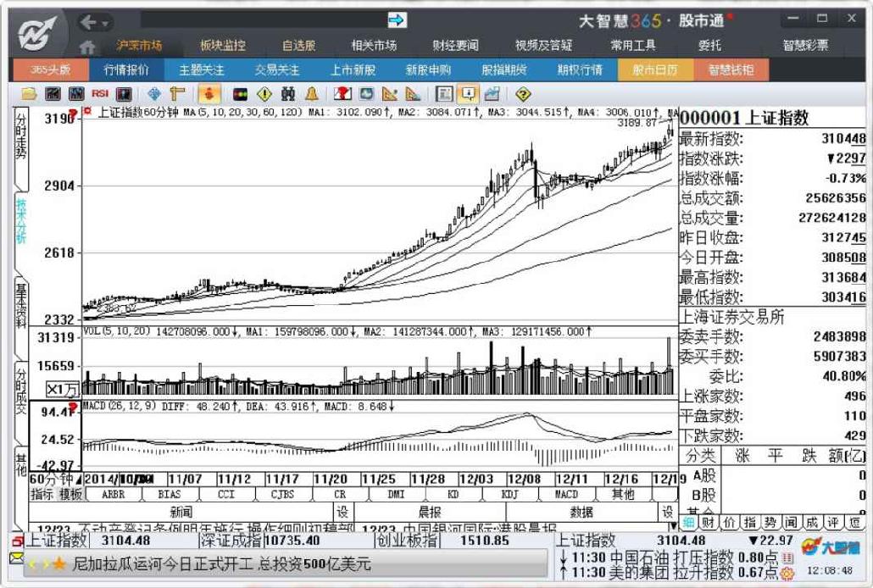This screenshot has height=588, width=873.
Task: Open the 新闻 panel header
Action: [x=181, y=512]
